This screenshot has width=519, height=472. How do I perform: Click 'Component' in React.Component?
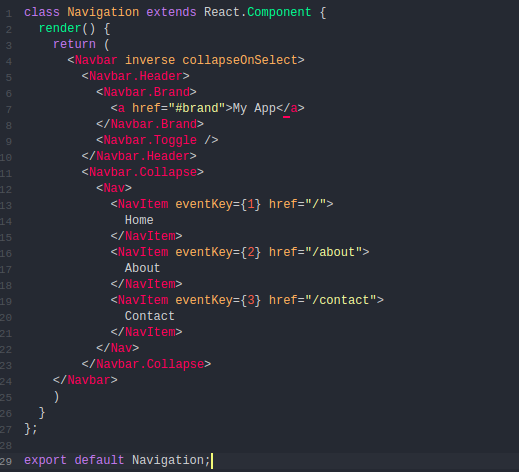[279, 12]
